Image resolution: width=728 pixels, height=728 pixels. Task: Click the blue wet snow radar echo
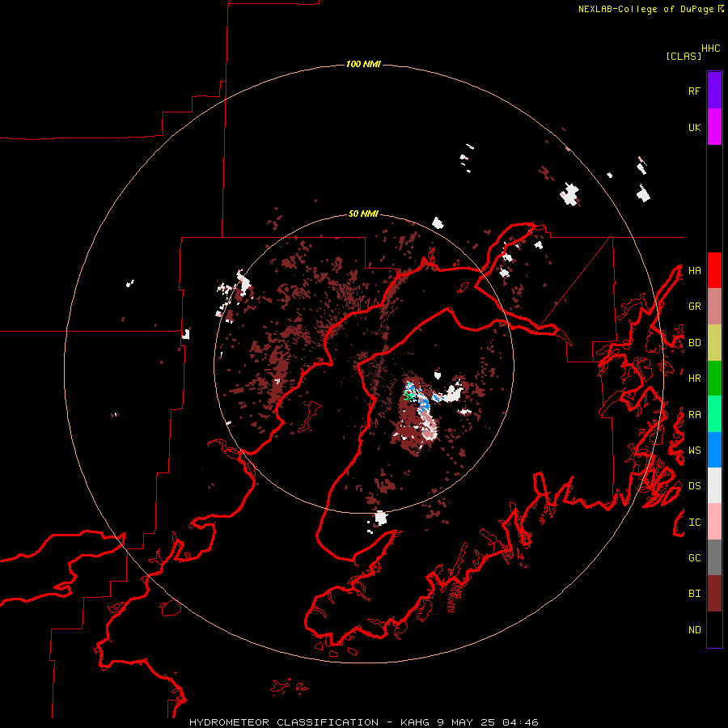(x=424, y=404)
